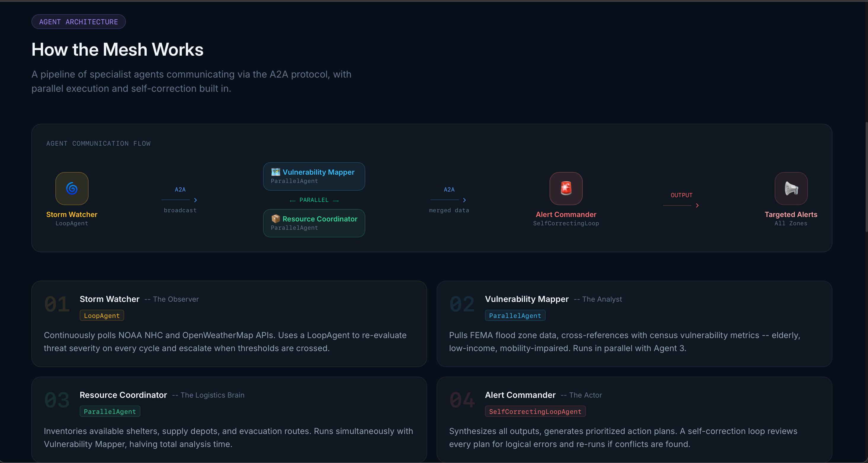Open the Alert Commander card title
This screenshot has height=463, width=868.
point(520,395)
